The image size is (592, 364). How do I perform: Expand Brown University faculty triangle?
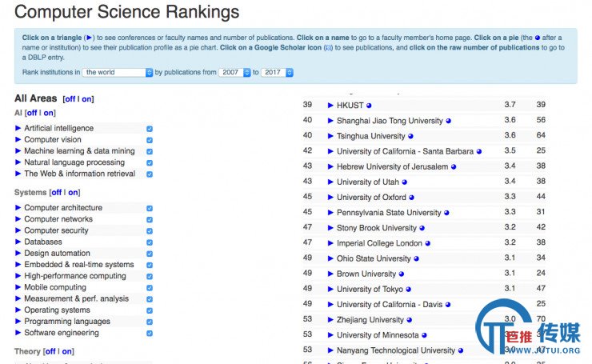point(330,274)
